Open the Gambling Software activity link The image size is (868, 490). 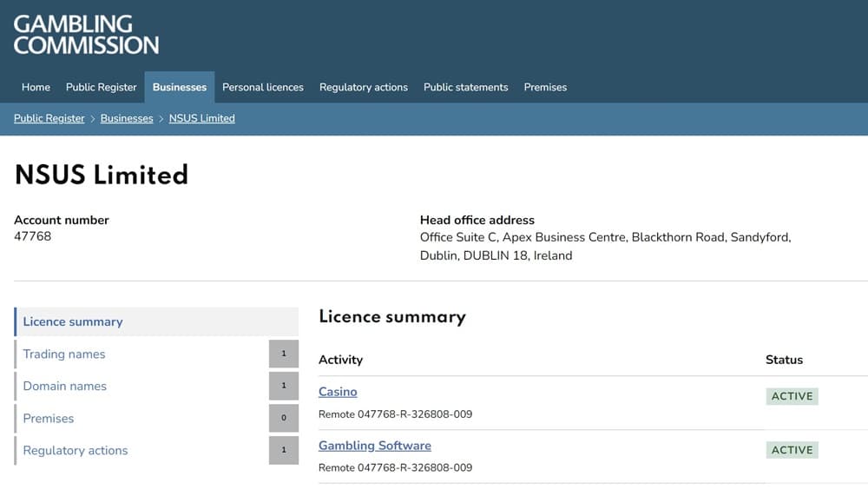(375, 446)
